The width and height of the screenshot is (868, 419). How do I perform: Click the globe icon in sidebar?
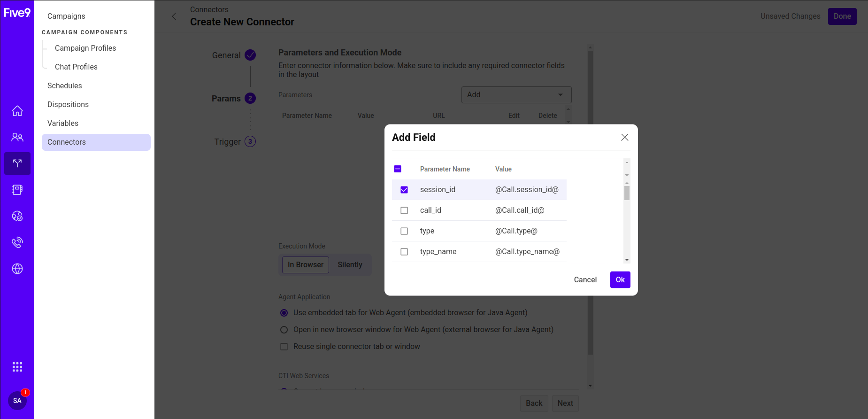[17, 269]
